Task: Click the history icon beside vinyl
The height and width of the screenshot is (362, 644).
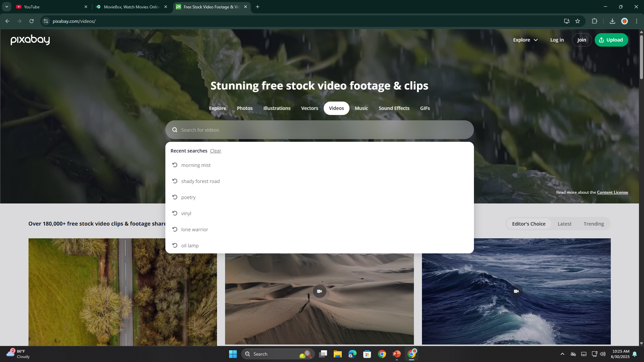Action: pyautogui.click(x=175, y=213)
